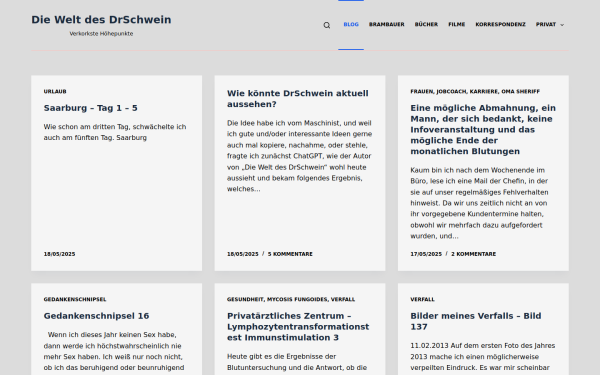Click the excerpt starting 11.02.2013 Auf dem

483,357
